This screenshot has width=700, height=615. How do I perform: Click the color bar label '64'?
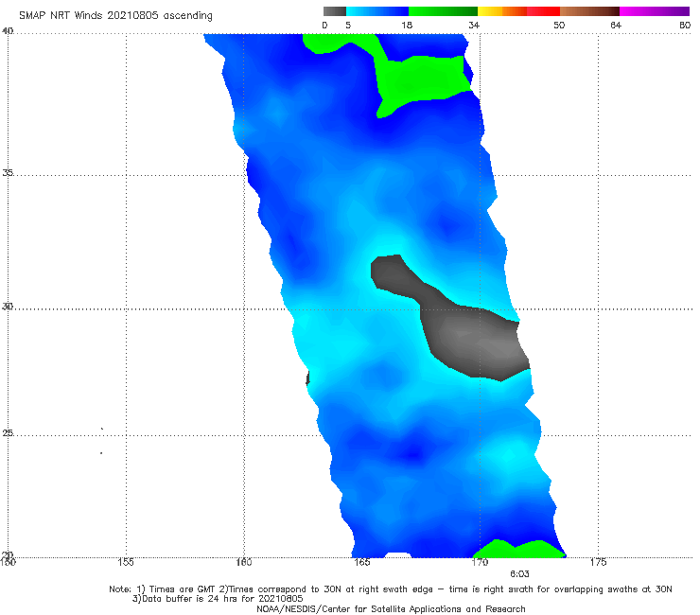coord(616,26)
